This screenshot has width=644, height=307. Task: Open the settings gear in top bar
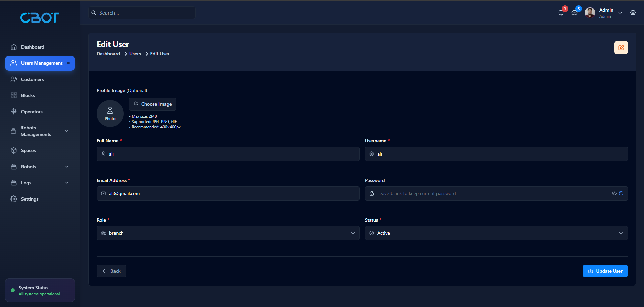[x=633, y=13]
